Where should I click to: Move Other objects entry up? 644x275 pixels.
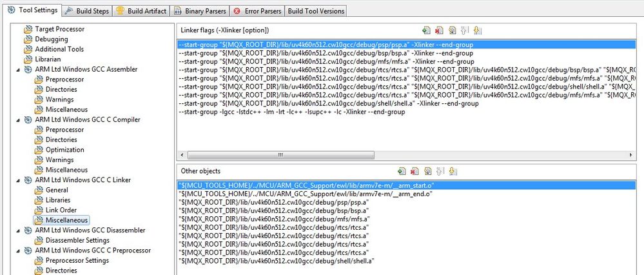click(440, 171)
